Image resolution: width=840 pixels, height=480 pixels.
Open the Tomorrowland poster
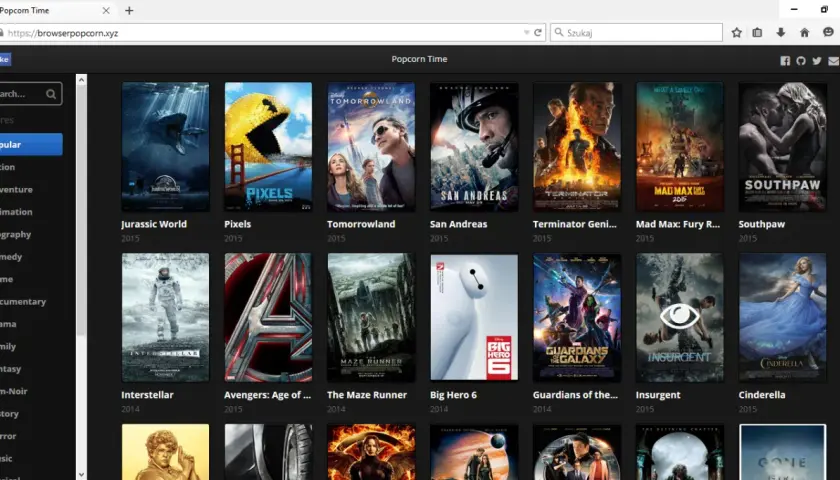pyautogui.click(x=371, y=147)
